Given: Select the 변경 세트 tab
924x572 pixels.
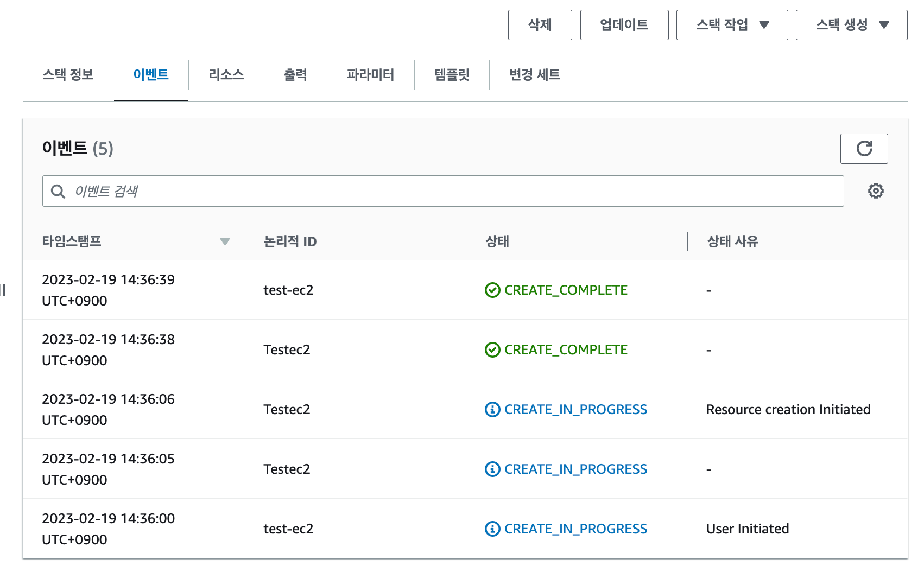Looking at the screenshot, I should coord(534,75).
